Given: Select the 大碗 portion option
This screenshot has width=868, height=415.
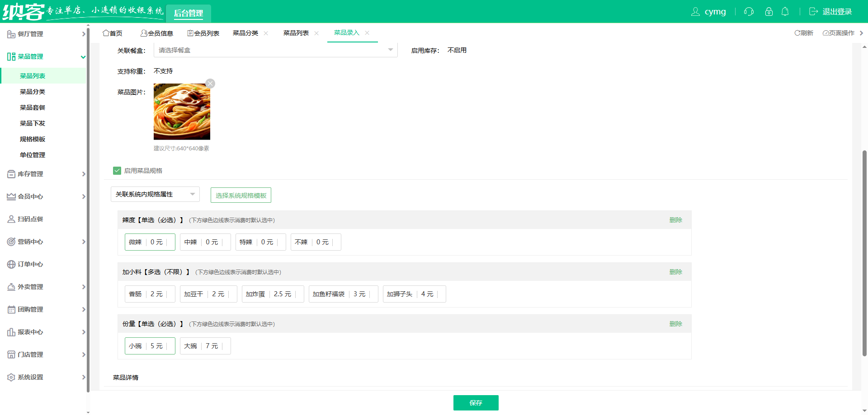Looking at the screenshot, I should [x=205, y=346].
